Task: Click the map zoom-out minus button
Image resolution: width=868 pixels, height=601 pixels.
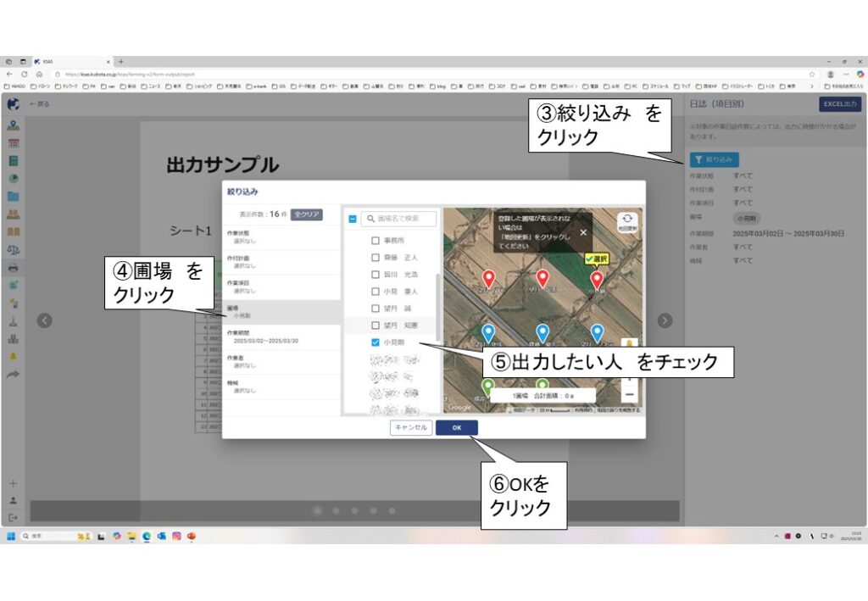Action: click(x=629, y=394)
